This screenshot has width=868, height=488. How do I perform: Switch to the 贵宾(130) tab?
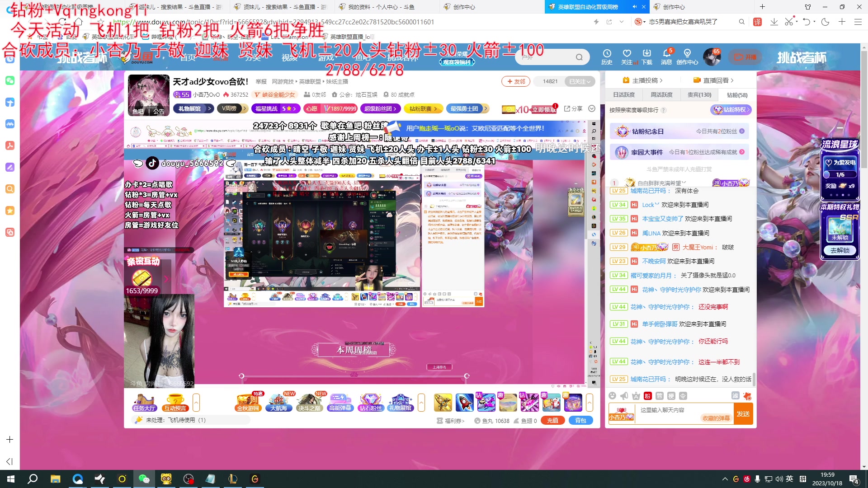pyautogui.click(x=699, y=95)
